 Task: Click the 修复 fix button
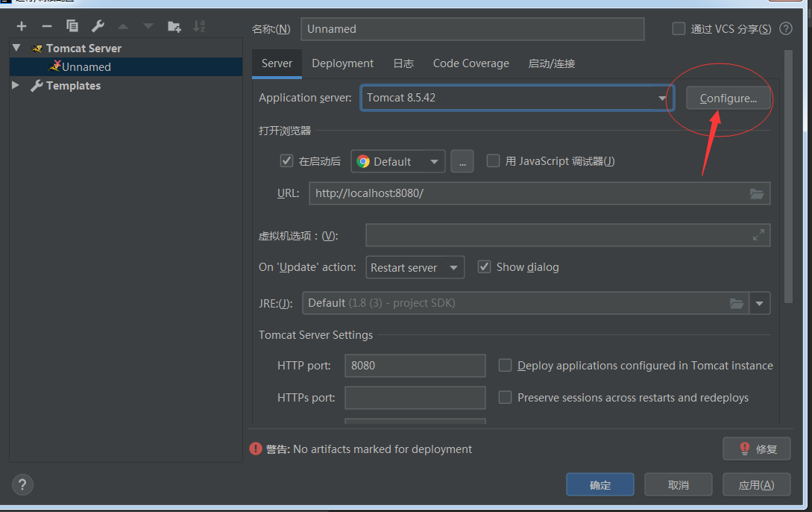coord(757,449)
